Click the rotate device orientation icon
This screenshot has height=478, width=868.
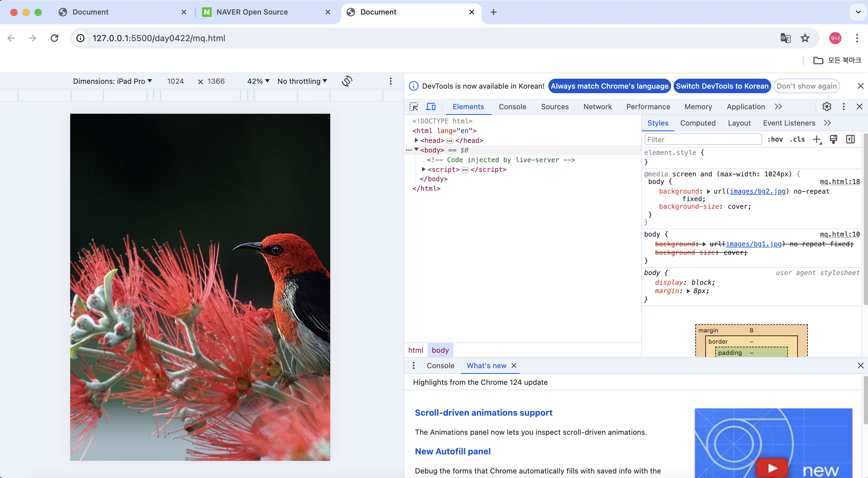(x=347, y=81)
